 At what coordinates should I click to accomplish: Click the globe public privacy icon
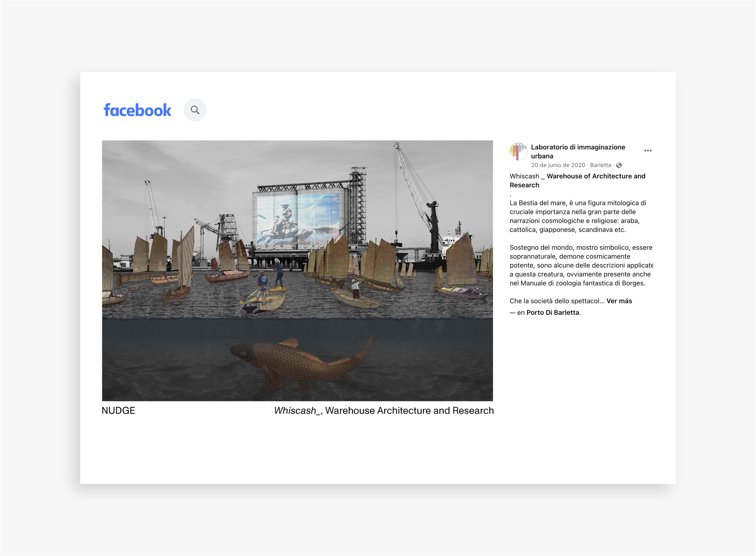coord(619,165)
